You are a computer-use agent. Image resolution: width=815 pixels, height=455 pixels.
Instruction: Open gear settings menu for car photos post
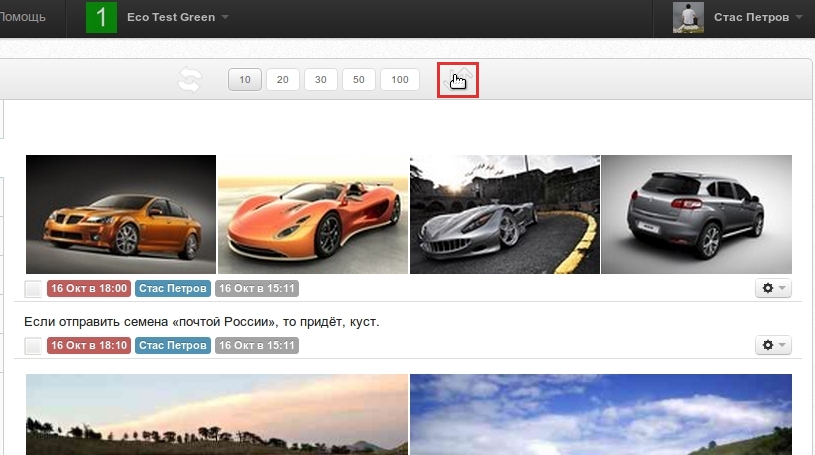[x=773, y=288]
